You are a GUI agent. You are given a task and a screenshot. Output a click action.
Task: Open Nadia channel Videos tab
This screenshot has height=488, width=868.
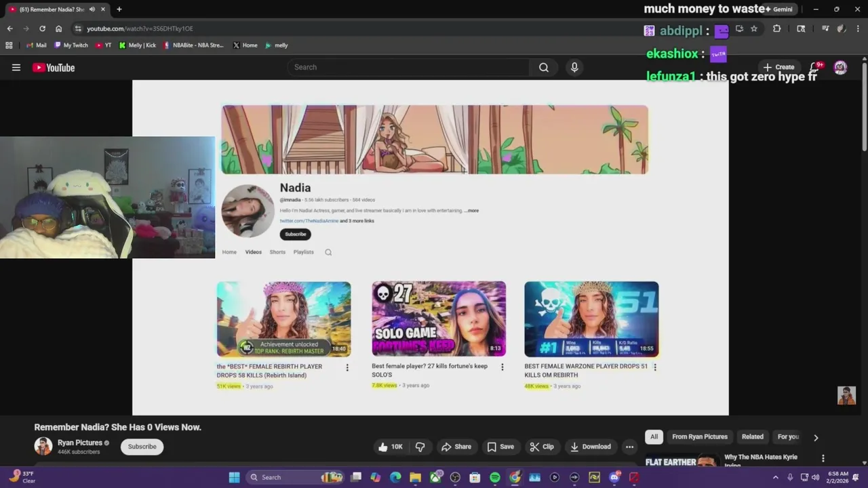click(x=254, y=252)
